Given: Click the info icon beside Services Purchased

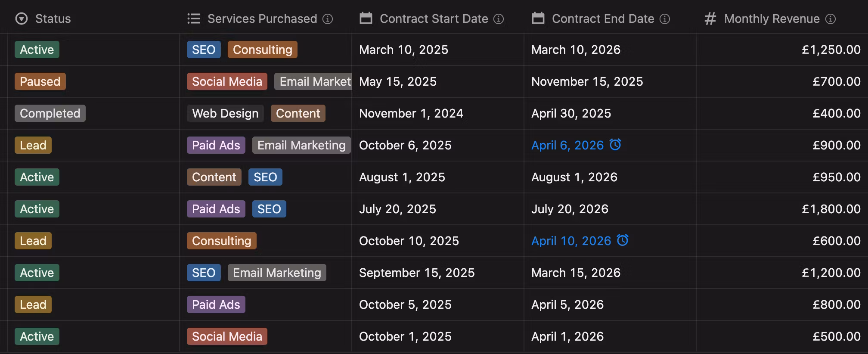Looking at the screenshot, I should pos(328,19).
